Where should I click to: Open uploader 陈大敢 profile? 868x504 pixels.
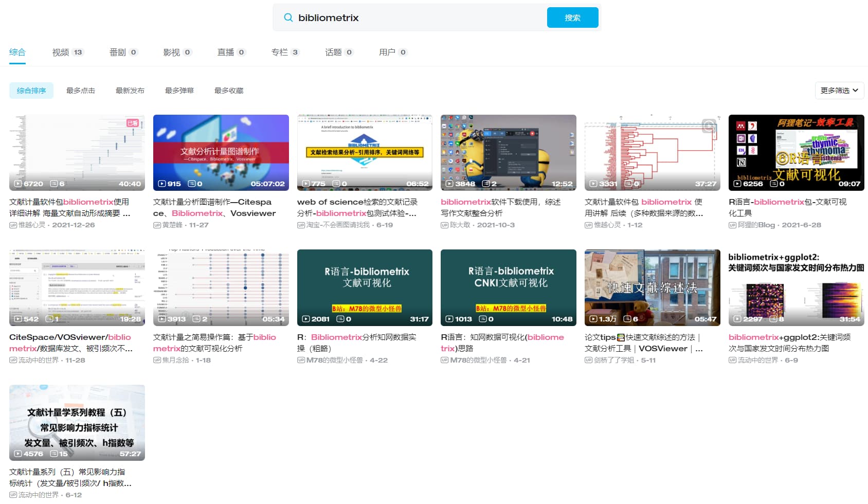(x=459, y=225)
